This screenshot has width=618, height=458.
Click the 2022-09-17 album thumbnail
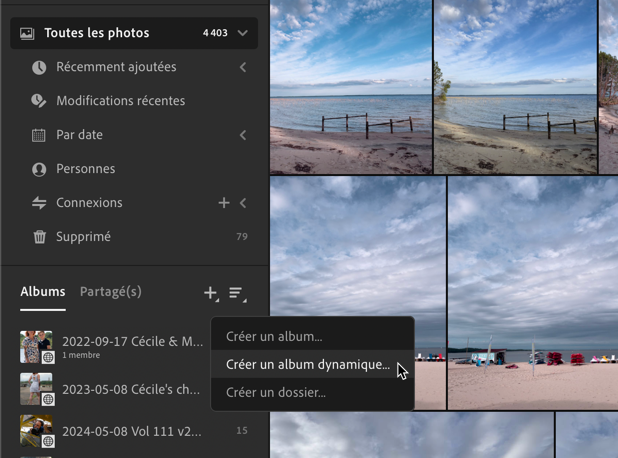pos(36,346)
